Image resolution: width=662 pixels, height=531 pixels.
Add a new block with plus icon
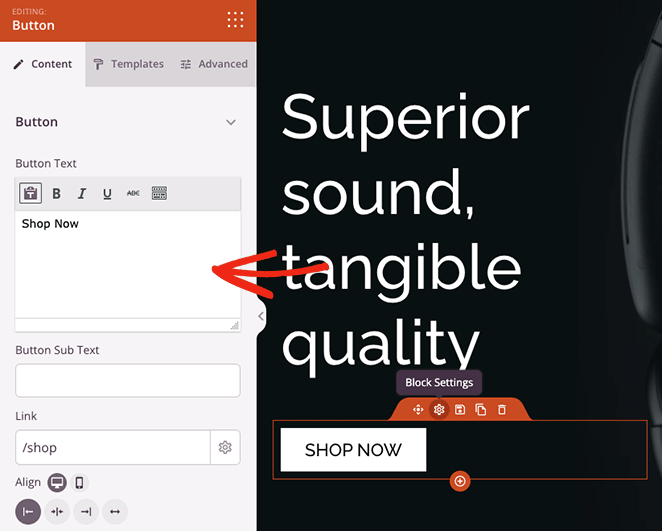tap(460, 481)
